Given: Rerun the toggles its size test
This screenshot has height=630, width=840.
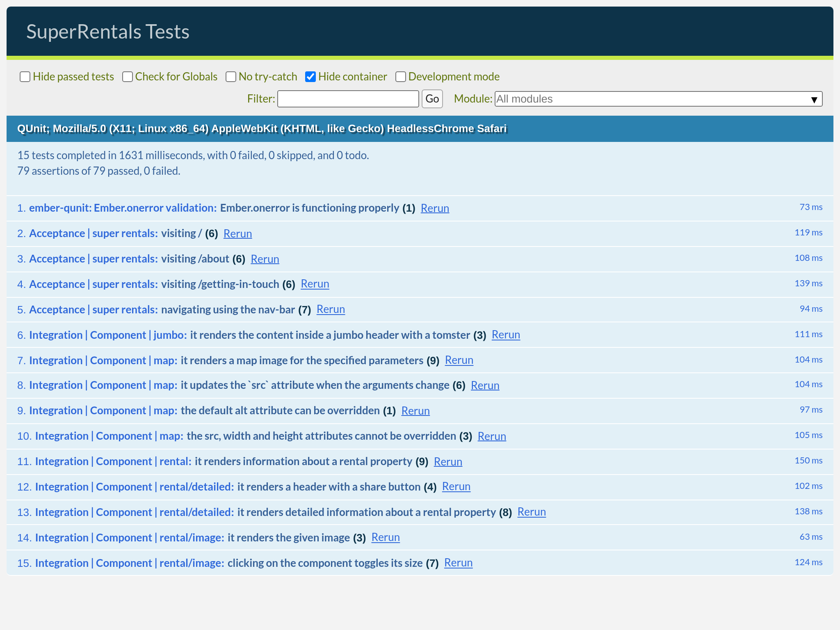Looking at the screenshot, I should pyautogui.click(x=458, y=563).
